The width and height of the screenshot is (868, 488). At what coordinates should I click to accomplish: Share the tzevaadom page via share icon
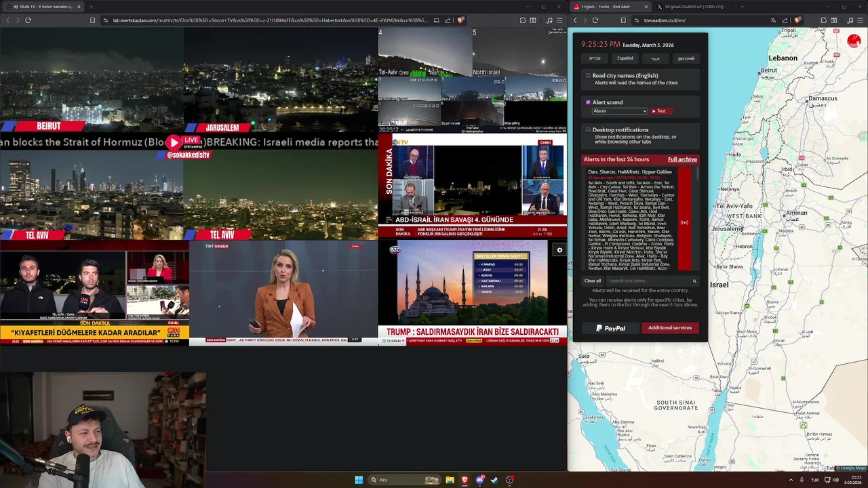pyautogui.click(x=785, y=20)
